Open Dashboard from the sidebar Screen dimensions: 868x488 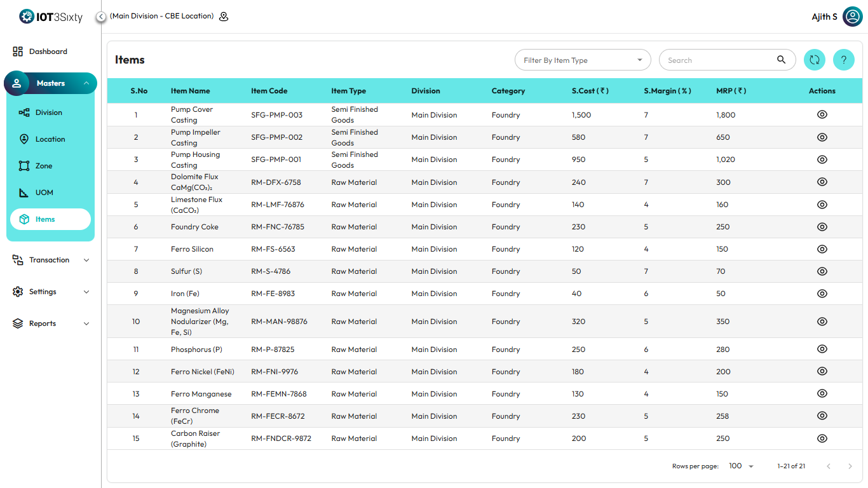[x=48, y=51]
